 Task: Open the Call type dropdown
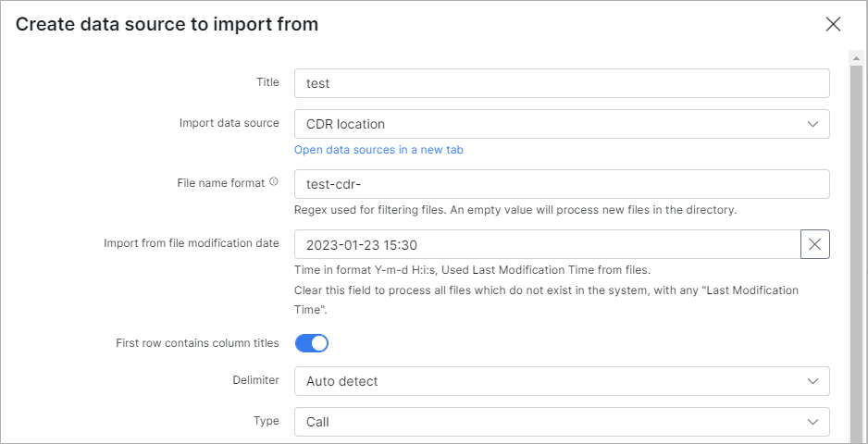[x=562, y=422]
